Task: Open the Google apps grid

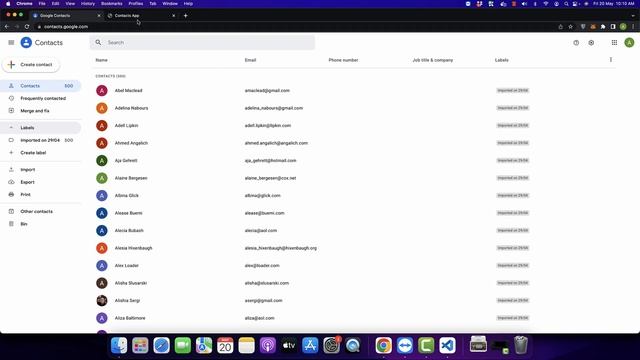Action: pyautogui.click(x=614, y=42)
